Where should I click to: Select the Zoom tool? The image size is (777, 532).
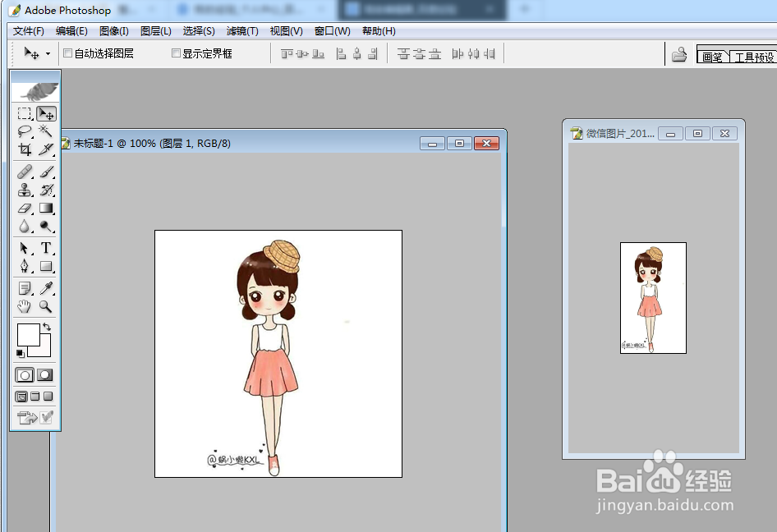[x=46, y=306]
